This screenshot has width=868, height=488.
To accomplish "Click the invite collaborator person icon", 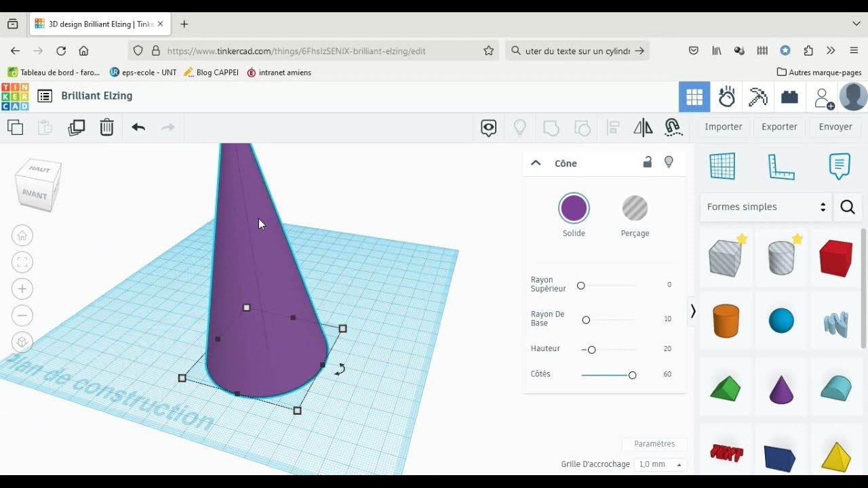I will pyautogui.click(x=823, y=98).
